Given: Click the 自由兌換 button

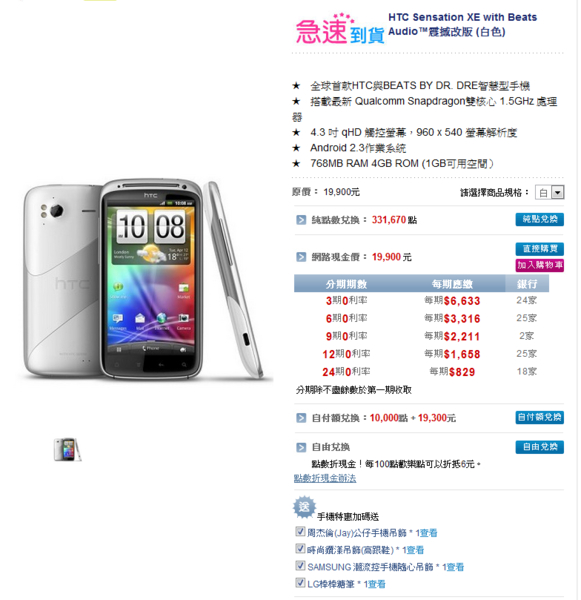Looking at the screenshot, I should coord(539,447).
